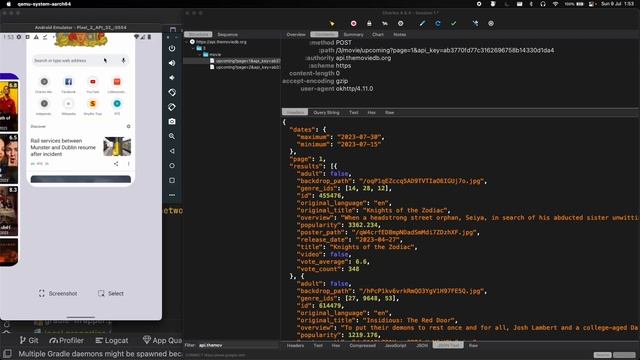Rotate emulator right icon
Image resolution: width=640 pixels, height=360 pixels.
(172, 107)
